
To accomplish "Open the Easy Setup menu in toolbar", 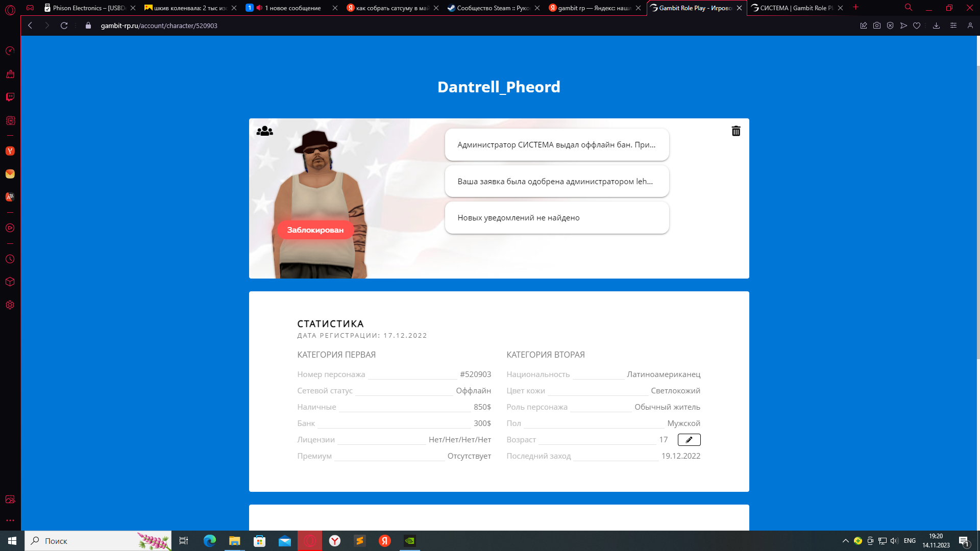I will click(953, 26).
